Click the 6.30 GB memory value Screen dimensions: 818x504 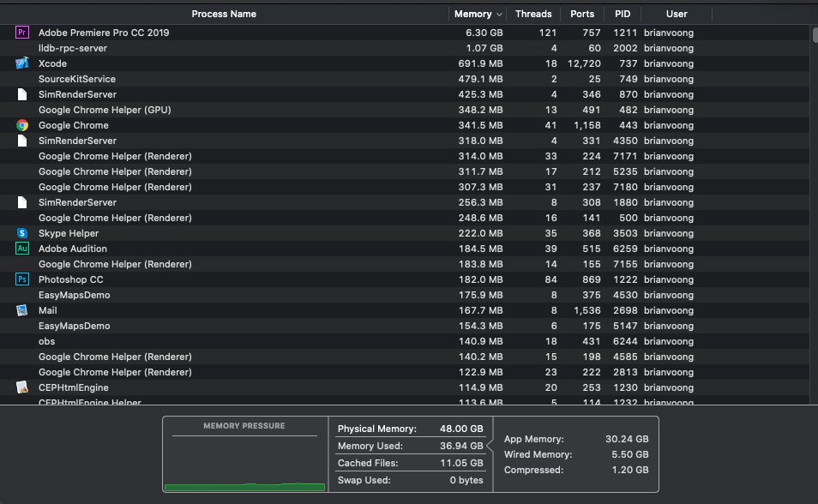coord(484,33)
